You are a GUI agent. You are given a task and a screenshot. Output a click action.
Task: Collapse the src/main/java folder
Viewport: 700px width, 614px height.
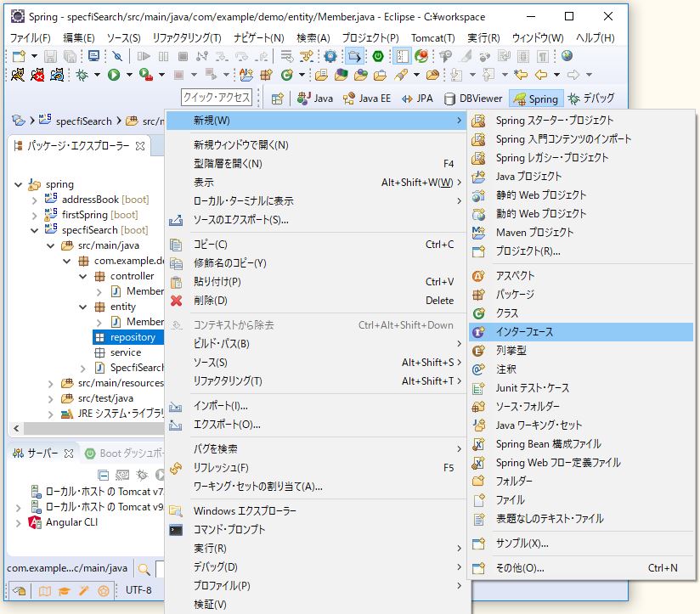[50, 246]
